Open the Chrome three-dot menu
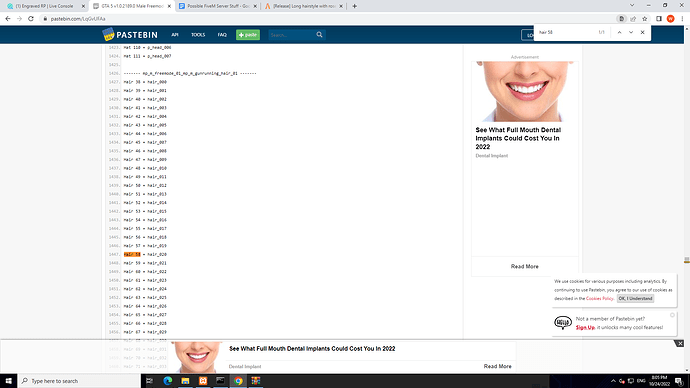Screen dimensions: 690x388 coord(682,19)
